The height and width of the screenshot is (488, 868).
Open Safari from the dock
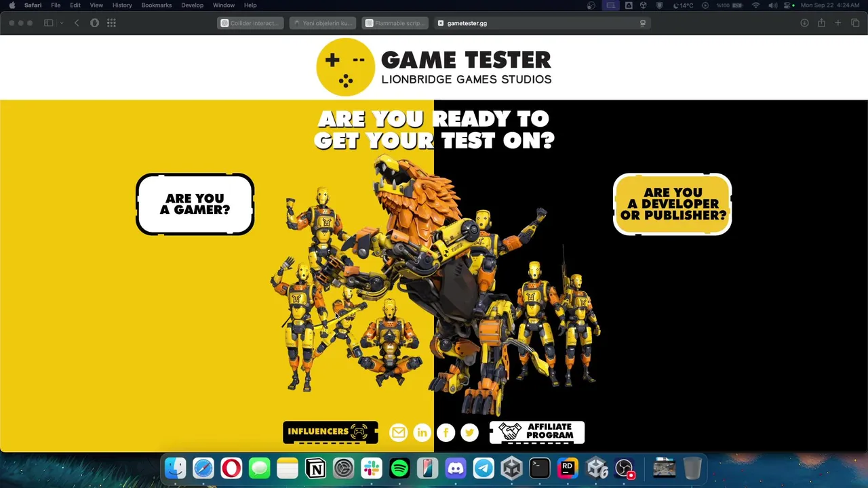203,468
